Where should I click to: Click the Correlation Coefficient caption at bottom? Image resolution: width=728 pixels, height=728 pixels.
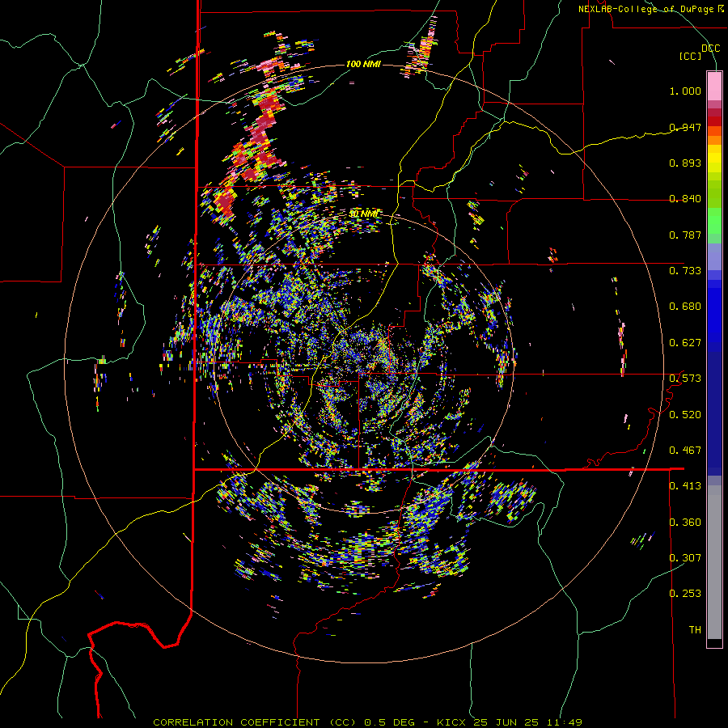[x=368, y=722]
